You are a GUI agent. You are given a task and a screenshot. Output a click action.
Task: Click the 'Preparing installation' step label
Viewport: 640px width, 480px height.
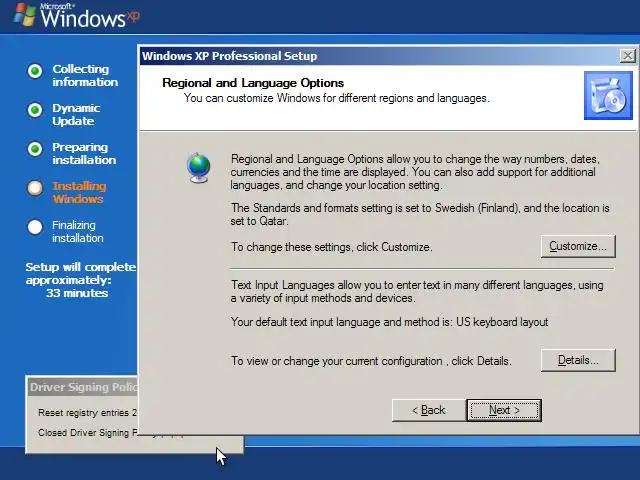tap(84, 153)
